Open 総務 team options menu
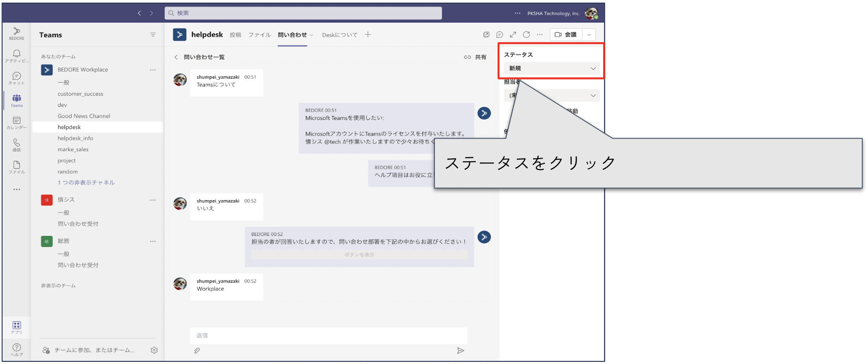This screenshot has width=868, height=364. click(x=153, y=241)
